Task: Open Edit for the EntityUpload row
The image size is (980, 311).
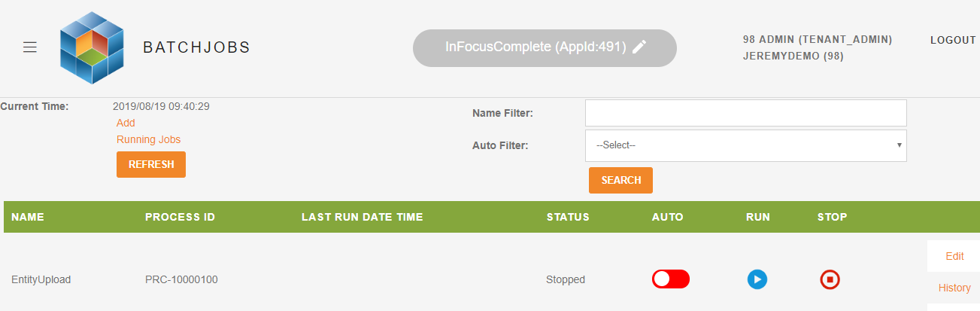Action: [954, 256]
